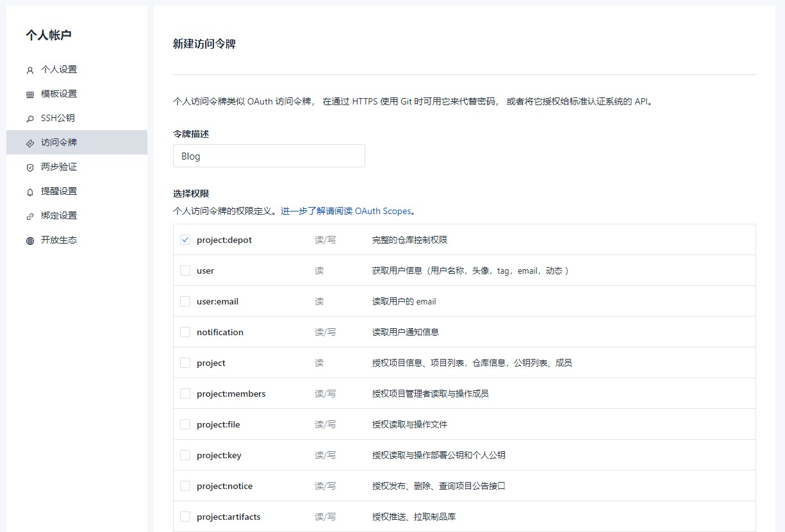Click the shield icon beside 两步验证
The image size is (785, 532).
coord(30,168)
